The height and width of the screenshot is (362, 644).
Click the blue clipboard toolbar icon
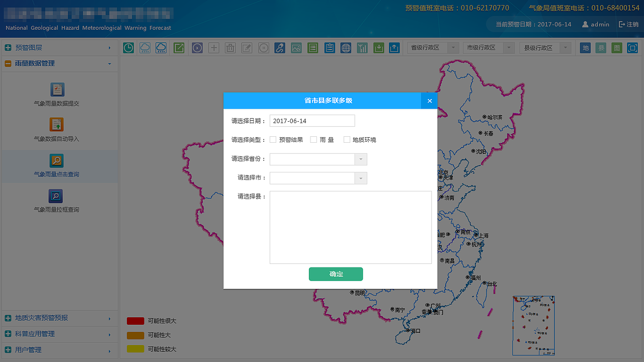(330, 48)
